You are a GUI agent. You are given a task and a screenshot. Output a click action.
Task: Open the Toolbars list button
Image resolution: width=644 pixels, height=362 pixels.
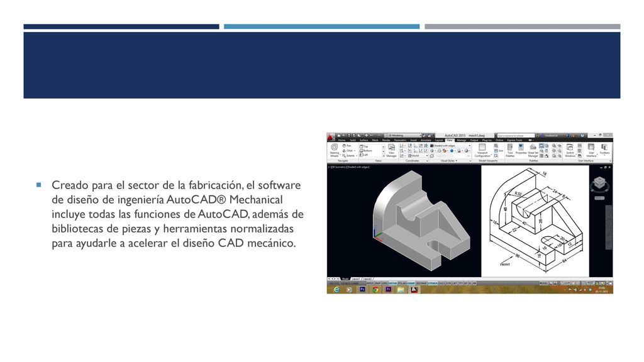[604, 150]
